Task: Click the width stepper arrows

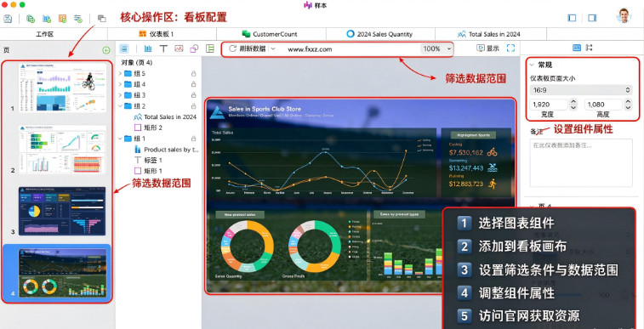Action: (573, 105)
